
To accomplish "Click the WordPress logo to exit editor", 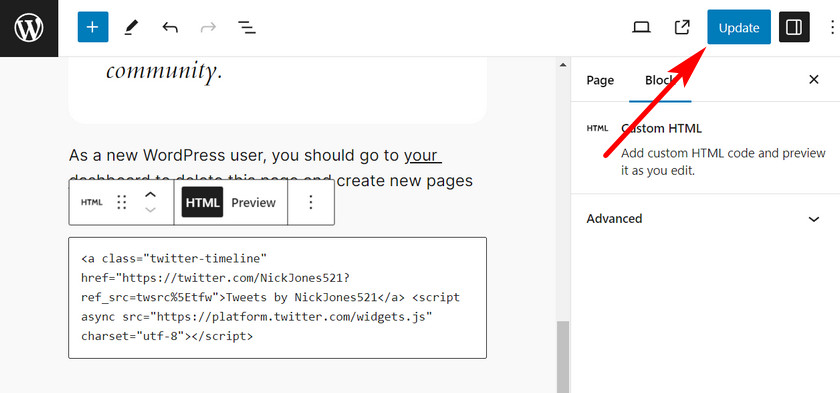I will (29, 28).
